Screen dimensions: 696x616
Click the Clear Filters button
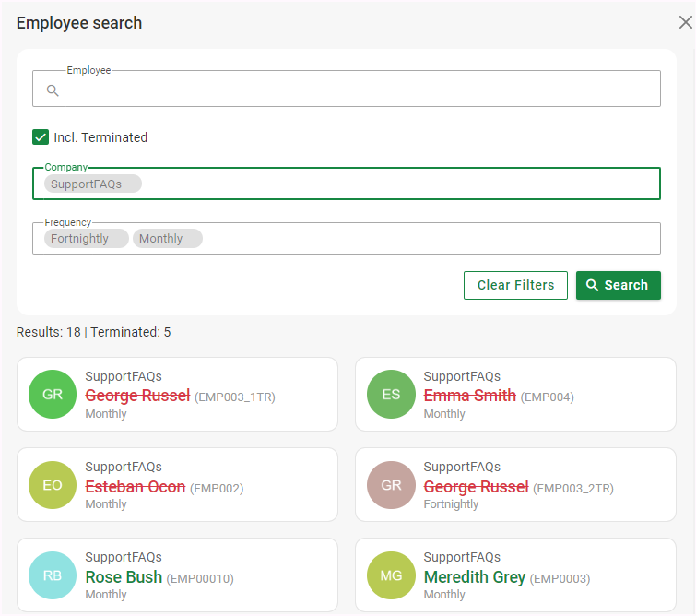tap(515, 285)
